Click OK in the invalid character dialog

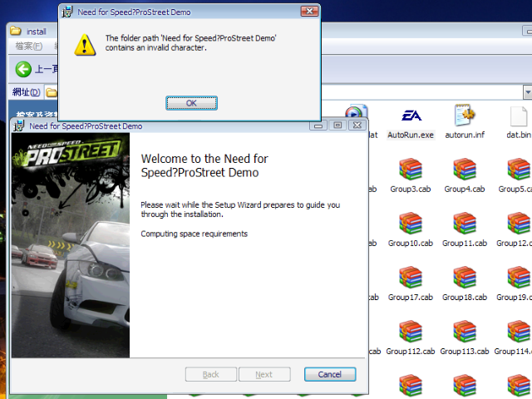[191, 103]
